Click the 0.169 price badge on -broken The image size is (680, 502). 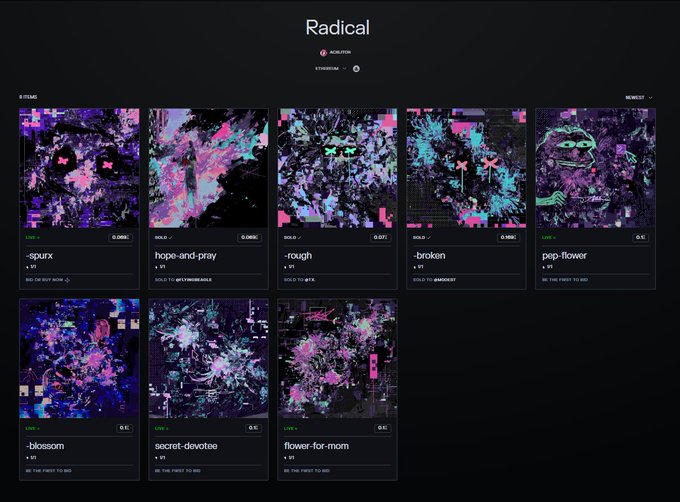tap(508, 237)
